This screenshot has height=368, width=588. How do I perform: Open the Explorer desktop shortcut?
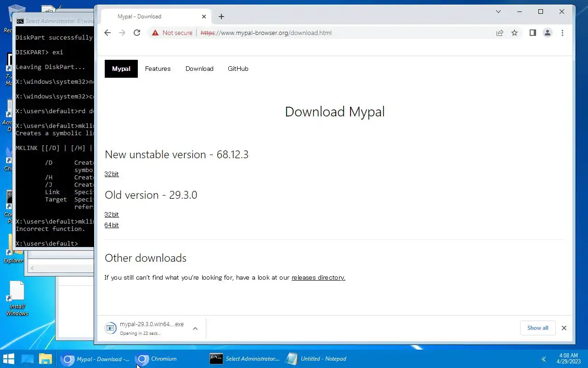click(x=13, y=249)
